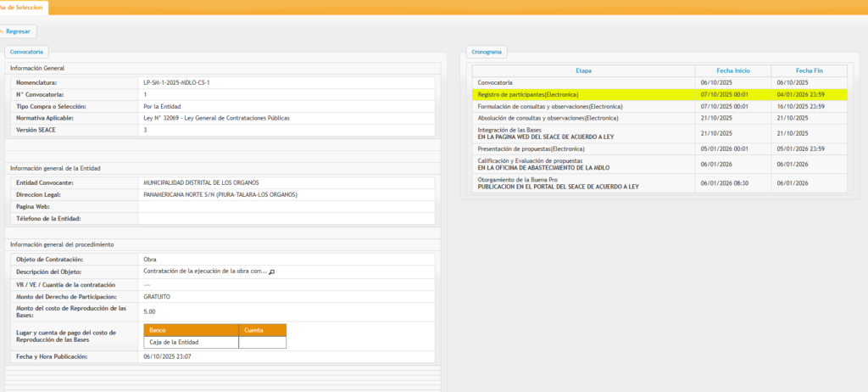Screen dimensions: 868x392
Task: Sort by the Etapa column header
Action: (583, 70)
